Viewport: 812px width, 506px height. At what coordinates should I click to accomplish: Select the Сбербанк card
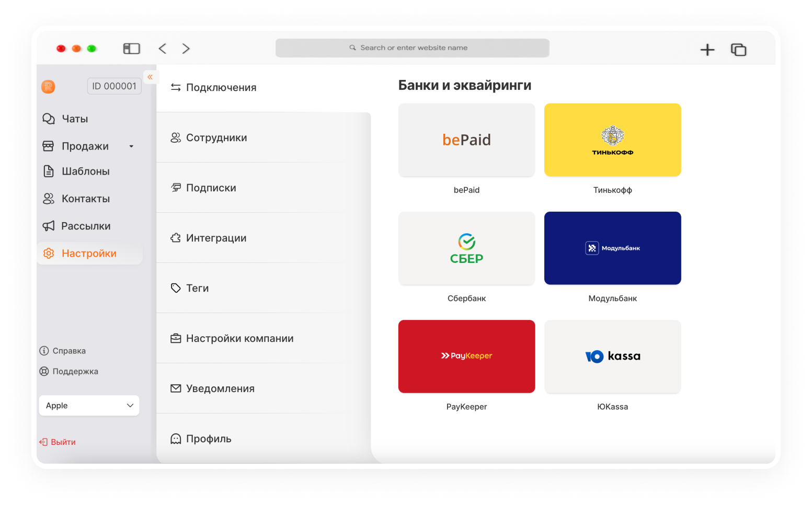[466, 248]
